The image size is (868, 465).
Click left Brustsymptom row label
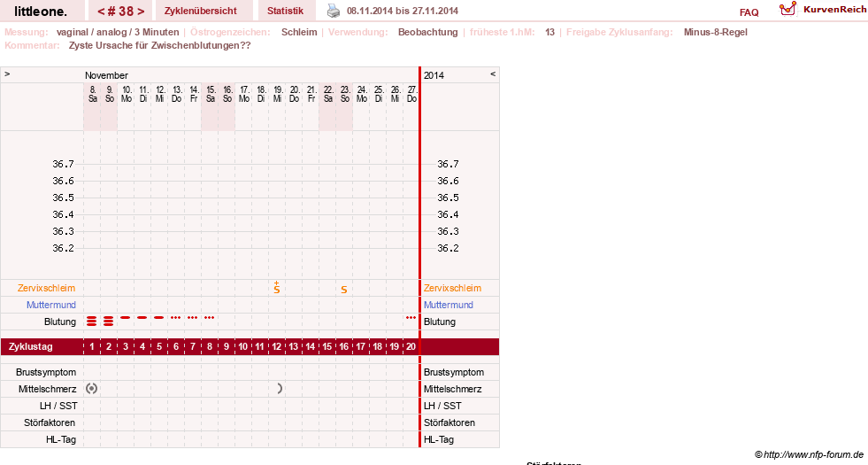click(x=46, y=372)
